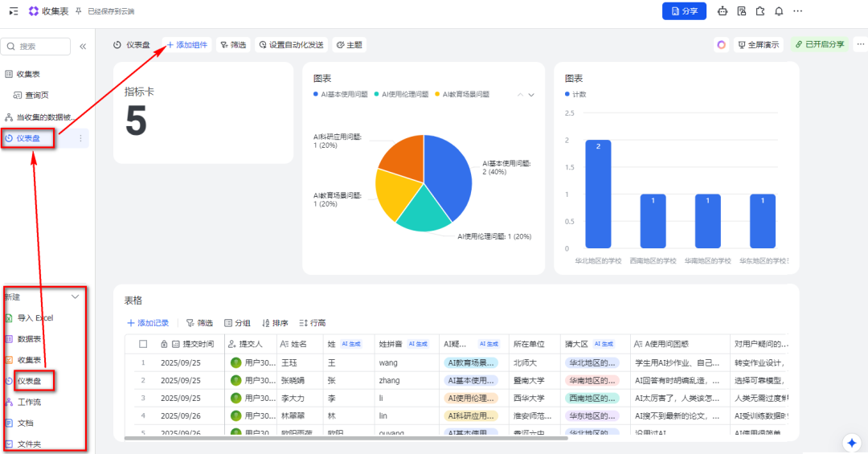Select the 仪表盘 item in the upper sidebar
This screenshot has width=868, height=454.
pyautogui.click(x=28, y=138)
